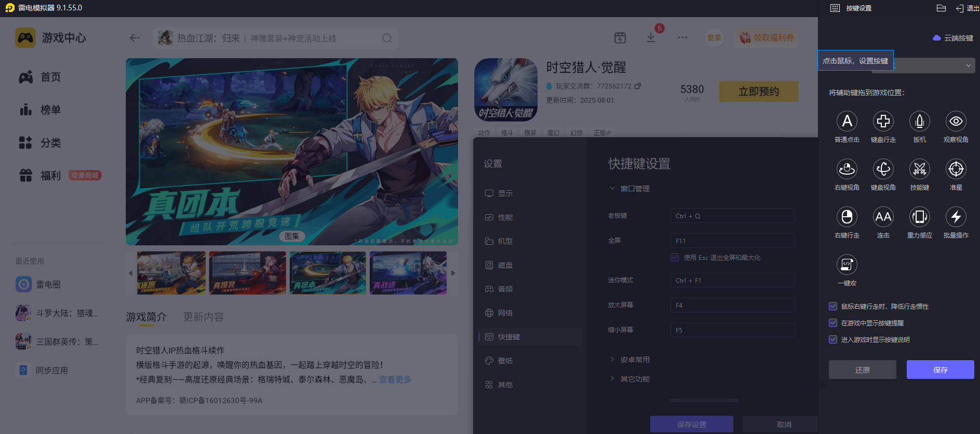The image size is (980, 434).
Task: Select the 观察视角 eye view tool
Action: [x=956, y=122]
